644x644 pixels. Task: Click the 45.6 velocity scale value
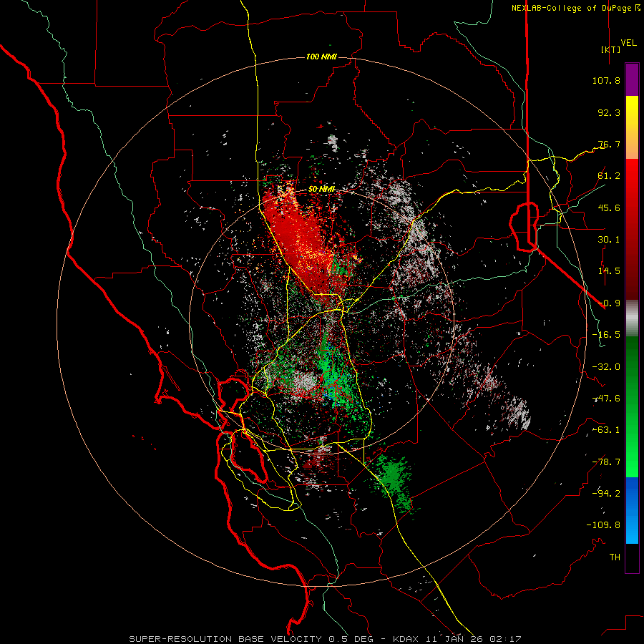click(x=609, y=208)
